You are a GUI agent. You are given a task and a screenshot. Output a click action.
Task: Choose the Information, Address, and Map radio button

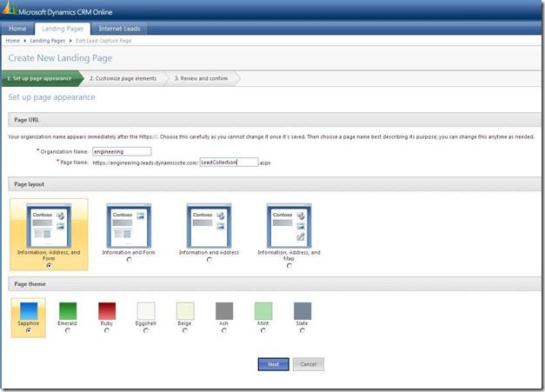(289, 265)
